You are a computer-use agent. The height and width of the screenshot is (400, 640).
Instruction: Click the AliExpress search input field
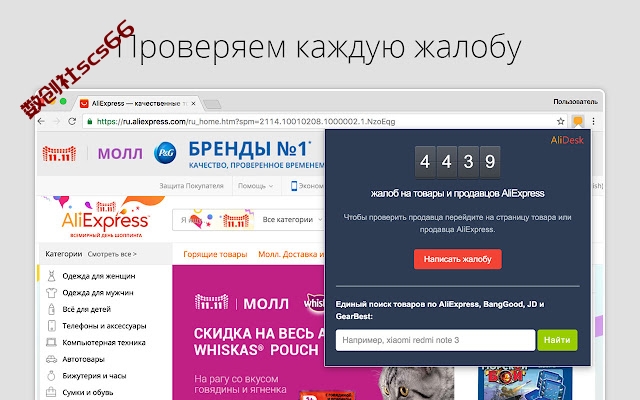pyautogui.click(x=214, y=220)
